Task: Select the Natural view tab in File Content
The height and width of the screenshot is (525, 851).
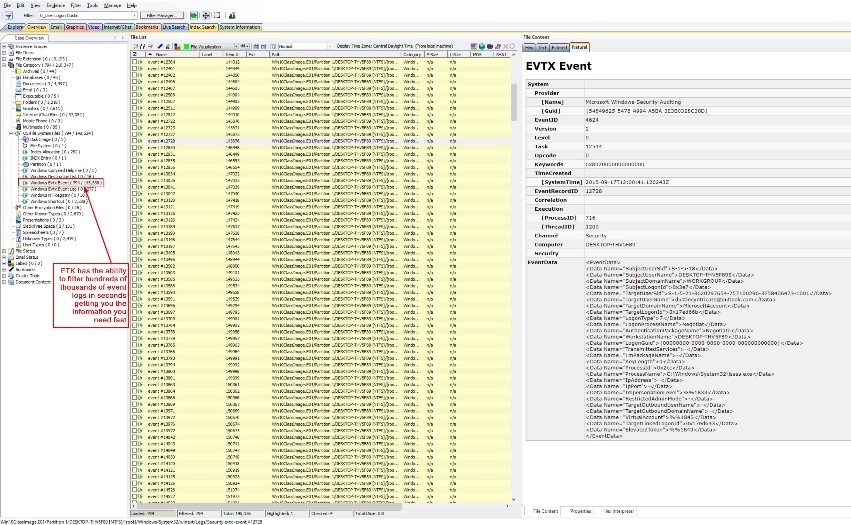Action: [x=579, y=47]
